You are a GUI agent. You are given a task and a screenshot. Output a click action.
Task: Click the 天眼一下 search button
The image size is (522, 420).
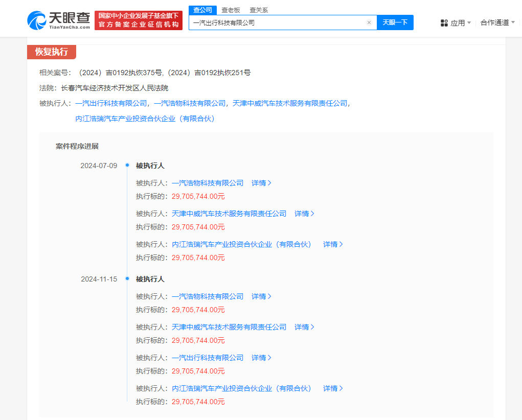tap(395, 22)
